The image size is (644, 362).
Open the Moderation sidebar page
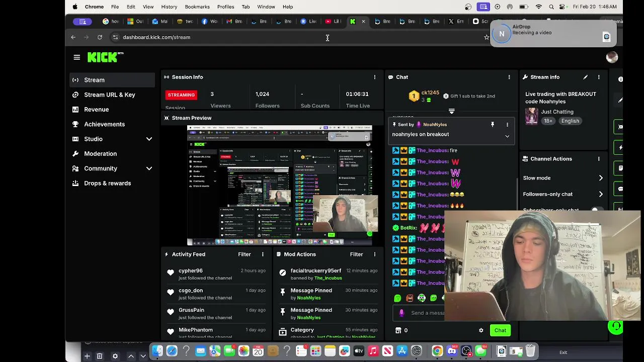point(112,153)
